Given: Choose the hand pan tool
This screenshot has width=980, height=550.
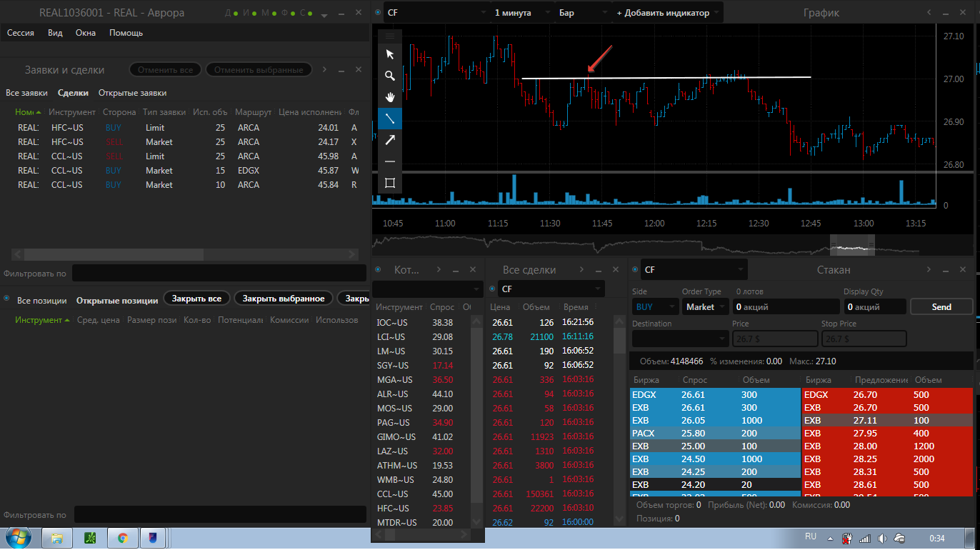Looking at the screenshot, I should coord(390,97).
